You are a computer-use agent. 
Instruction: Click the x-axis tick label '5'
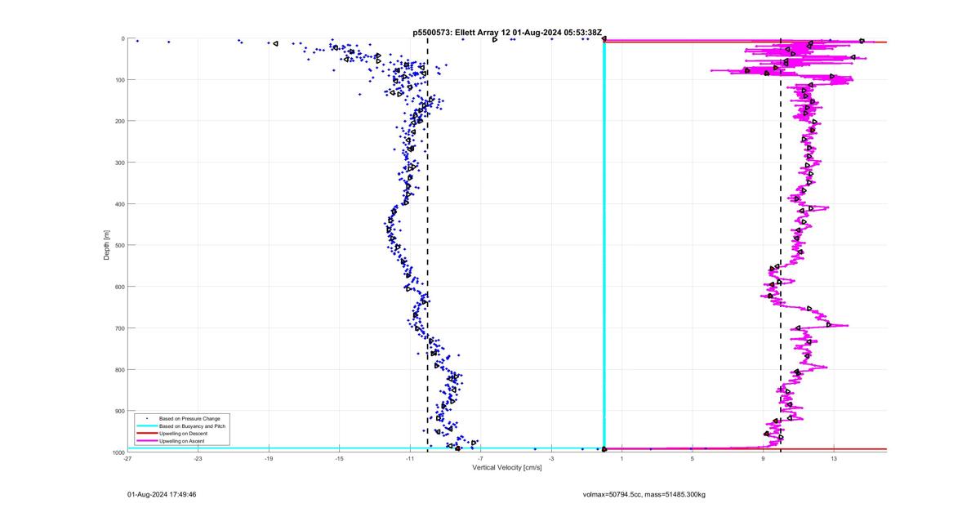pos(693,458)
